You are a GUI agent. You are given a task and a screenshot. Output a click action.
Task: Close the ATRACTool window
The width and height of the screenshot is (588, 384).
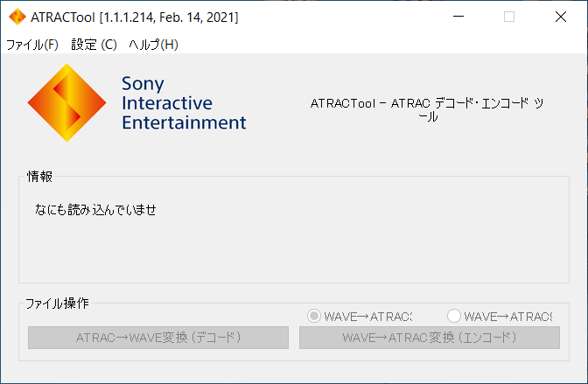(x=559, y=17)
